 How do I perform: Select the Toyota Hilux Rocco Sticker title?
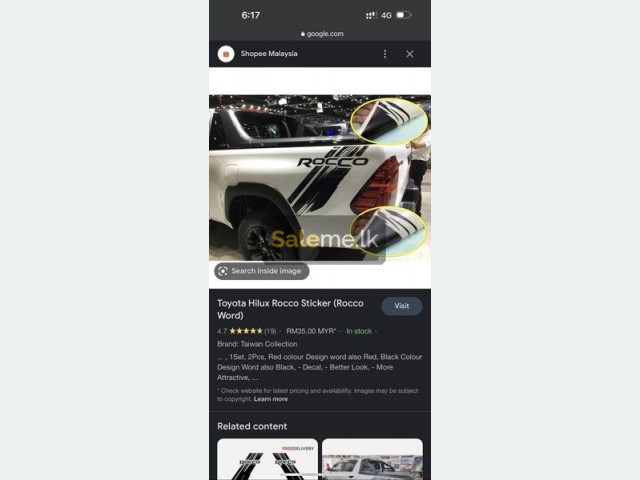click(290, 309)
